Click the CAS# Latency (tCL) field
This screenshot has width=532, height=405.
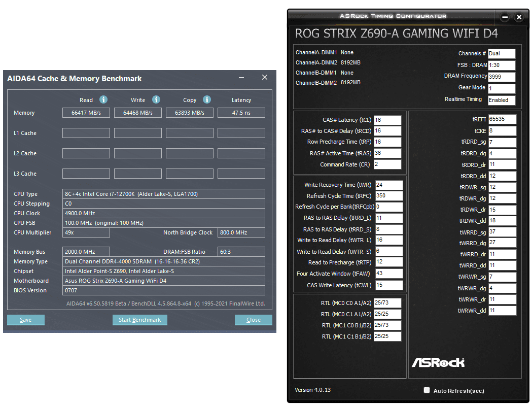coord(387,120)
